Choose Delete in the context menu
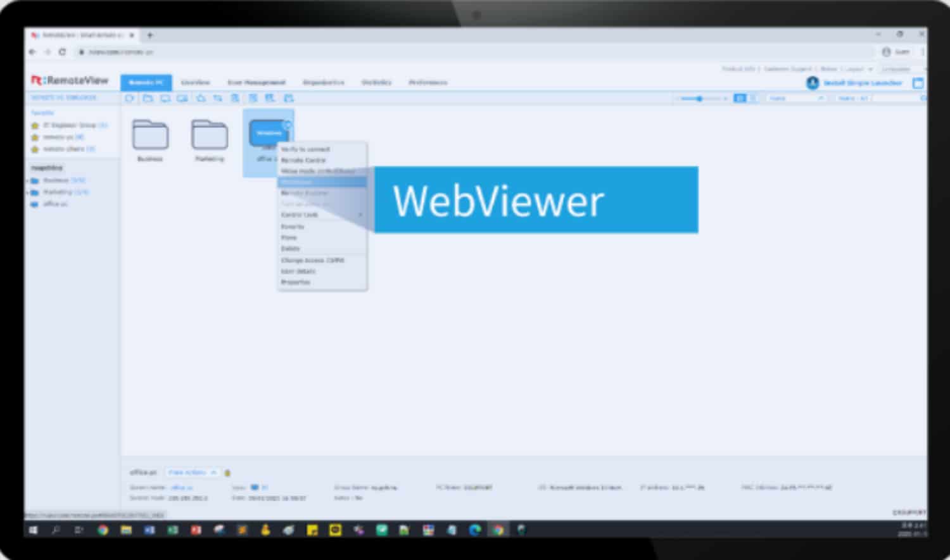 (322, 249)
